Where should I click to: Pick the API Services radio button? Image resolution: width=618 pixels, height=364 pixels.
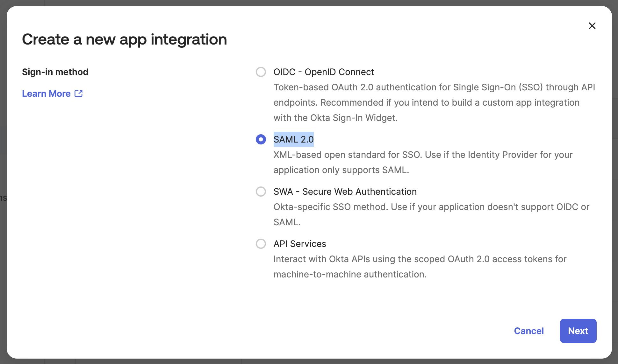coord(261,244)
